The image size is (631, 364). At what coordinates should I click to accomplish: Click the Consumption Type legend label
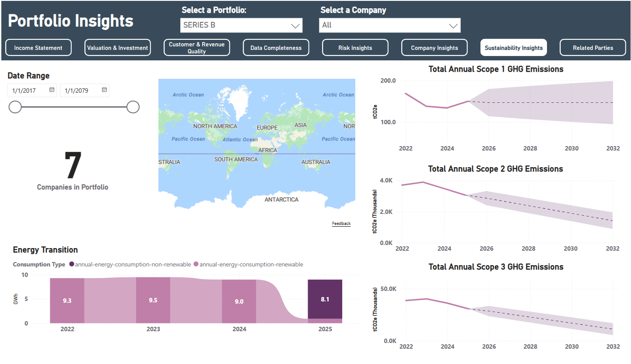tap(39, 264)
